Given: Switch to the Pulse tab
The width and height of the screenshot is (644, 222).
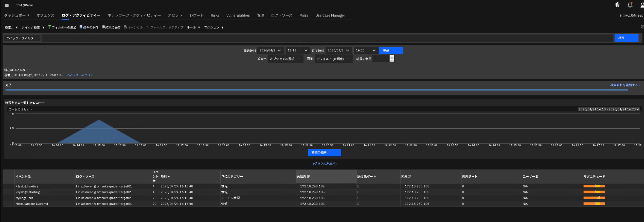Looking at the screenshot, I should pos(304,15).
